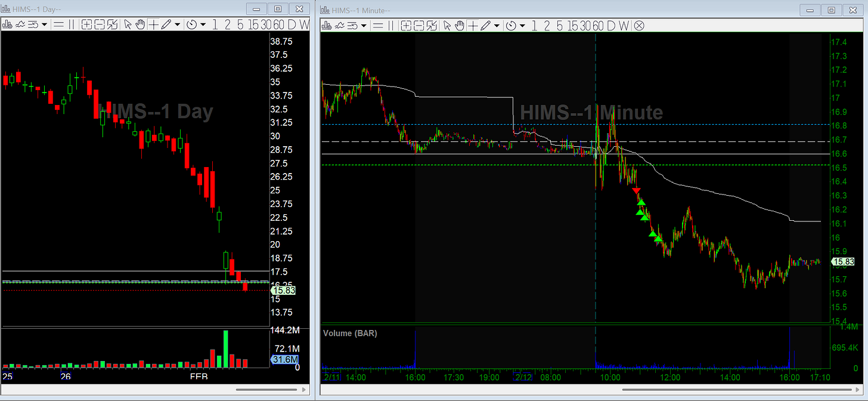Screen dimensions: 868x401
Task: Set Day chart window to 15-minute interval
Action: [x=253, y=24]
